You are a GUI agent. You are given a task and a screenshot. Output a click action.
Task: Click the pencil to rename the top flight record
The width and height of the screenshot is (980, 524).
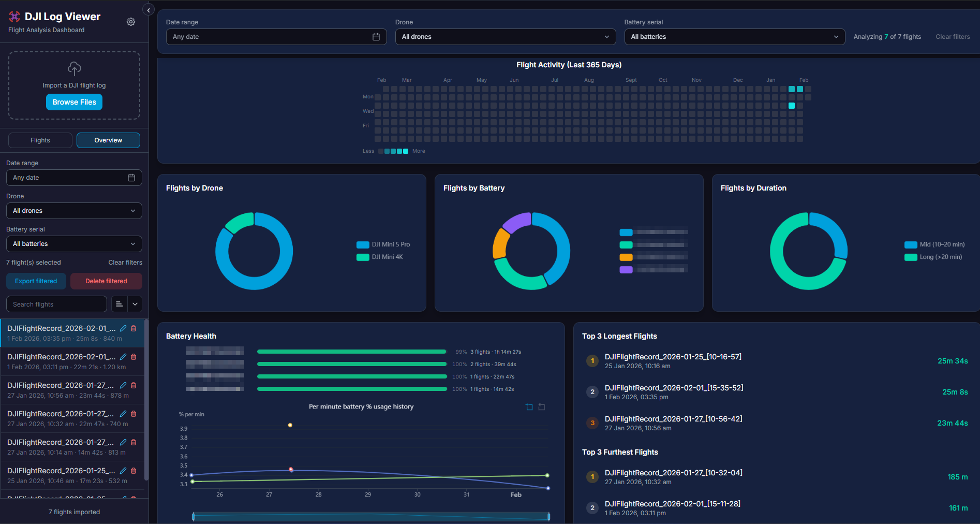(x=123, y=328)
